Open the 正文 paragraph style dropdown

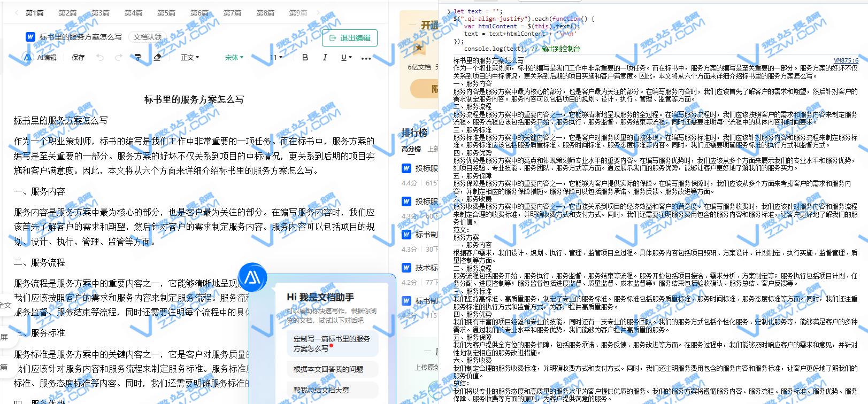(189, 57)
